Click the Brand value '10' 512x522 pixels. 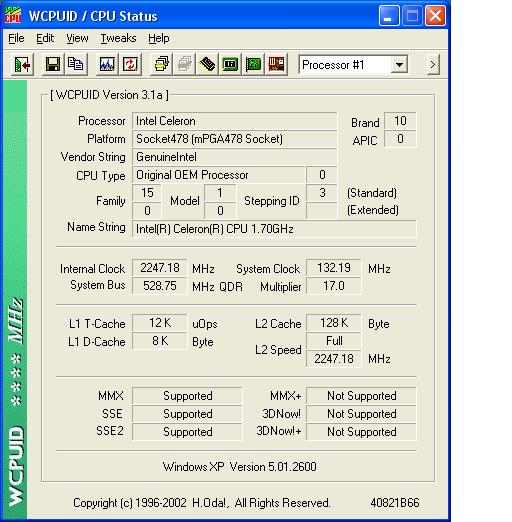[400, 121]
